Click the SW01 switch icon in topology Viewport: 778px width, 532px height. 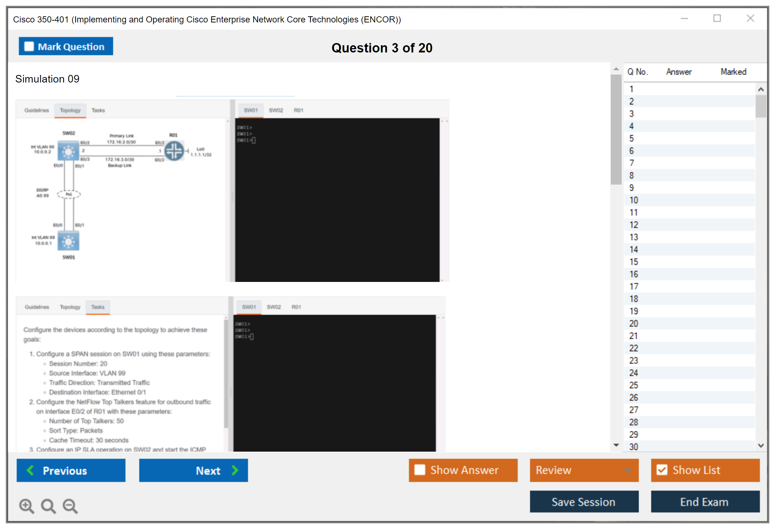click(x=68, y=242)
